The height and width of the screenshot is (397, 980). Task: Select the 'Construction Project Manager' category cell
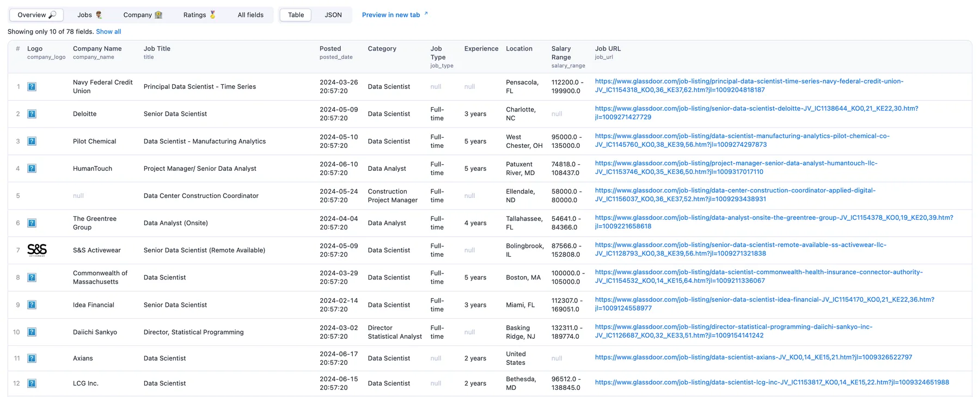click(x=393, y=196)
